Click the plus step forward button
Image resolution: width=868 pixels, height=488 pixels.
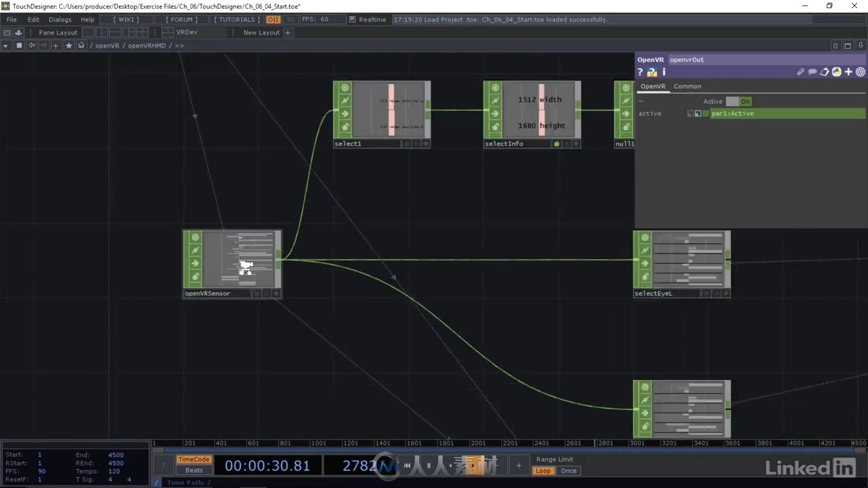[519, 466]
